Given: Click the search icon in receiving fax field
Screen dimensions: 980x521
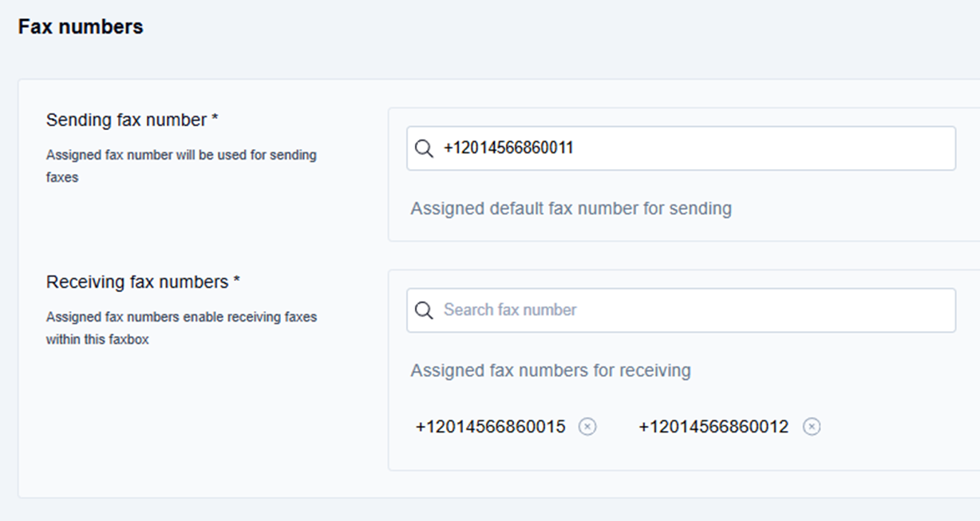Looking at the screenshot, I should click(x=425, y=310).
